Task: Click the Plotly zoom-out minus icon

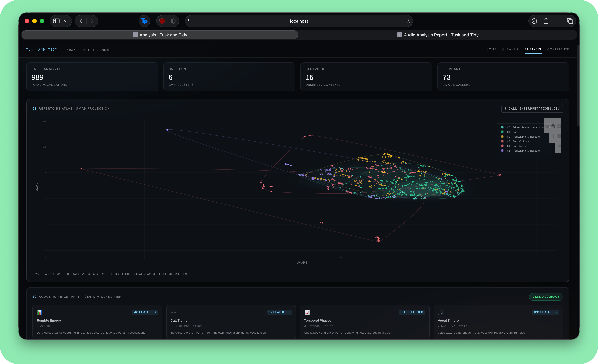Action: click(559, 136)
